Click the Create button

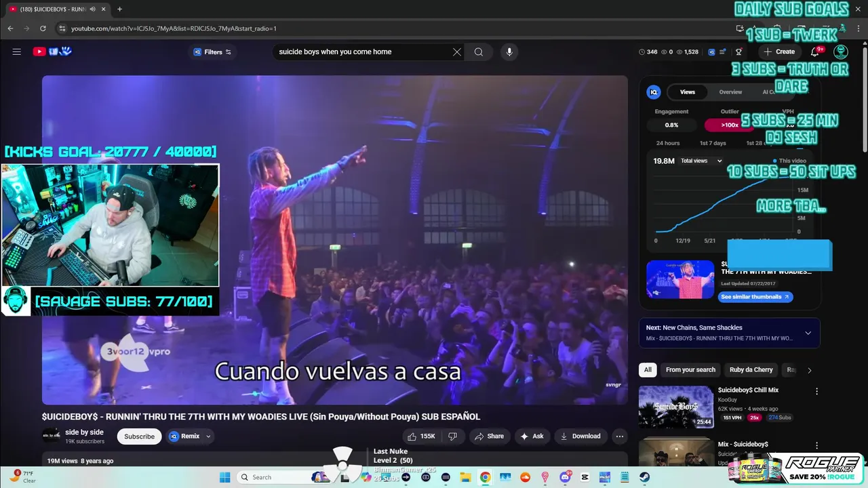point(778,52)
